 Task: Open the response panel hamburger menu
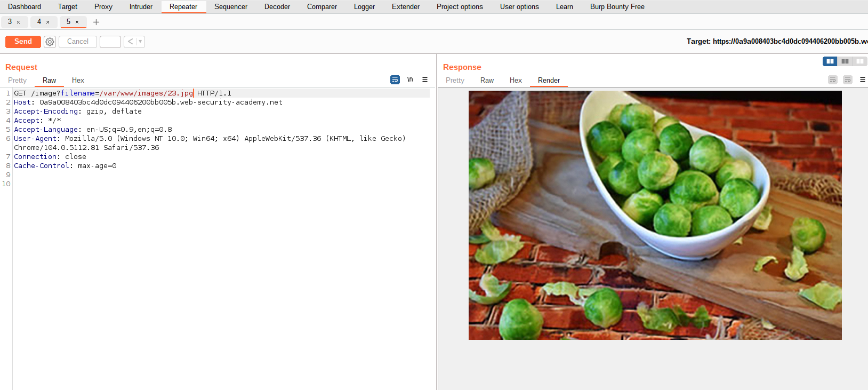coord(862,79)
